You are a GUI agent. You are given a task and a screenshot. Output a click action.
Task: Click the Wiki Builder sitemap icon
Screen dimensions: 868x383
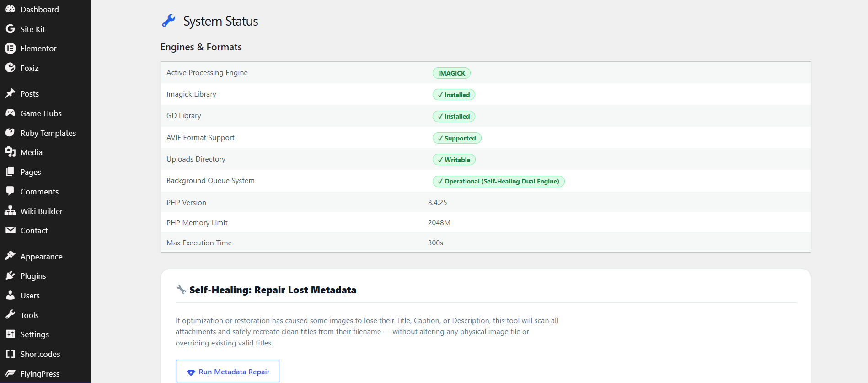[x=10, y=210]
